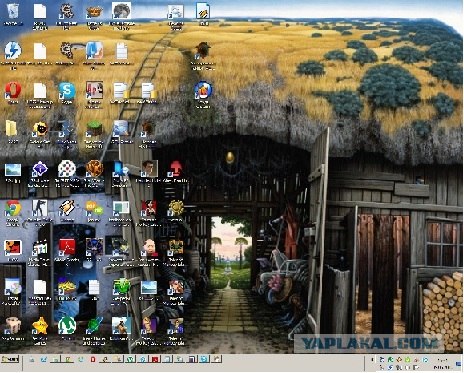The width and height of the screenshot is (464, 373).
Task: Open the Counter-Strike soldier shortcut
Action: [40, 208]
